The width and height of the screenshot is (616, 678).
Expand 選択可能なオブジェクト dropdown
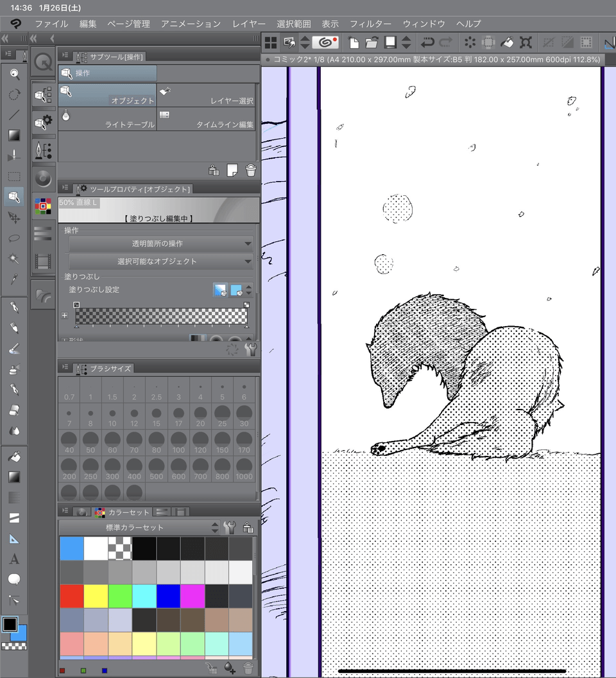point(160,261)
